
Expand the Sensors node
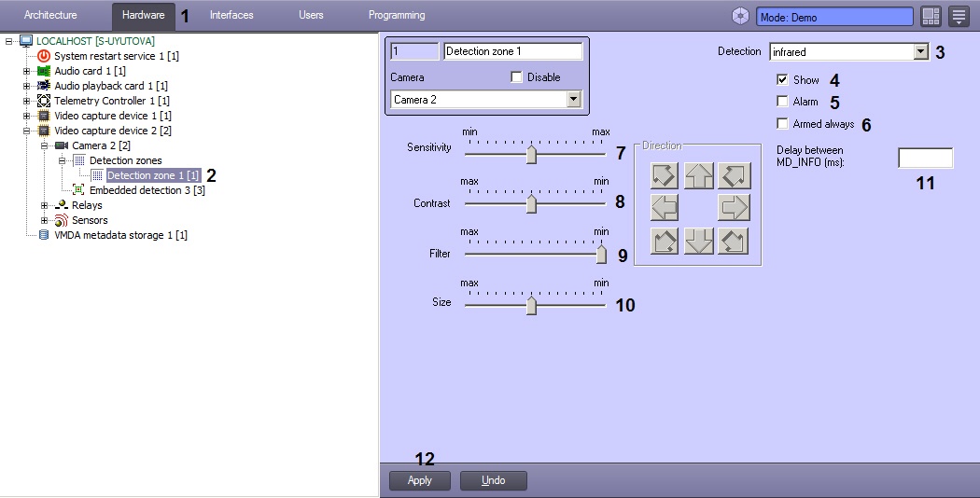[x=44, y=220]
